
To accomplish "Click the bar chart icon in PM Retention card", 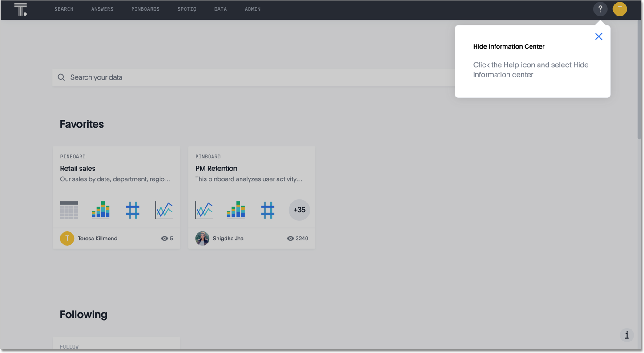I will (x=236, y=210).
